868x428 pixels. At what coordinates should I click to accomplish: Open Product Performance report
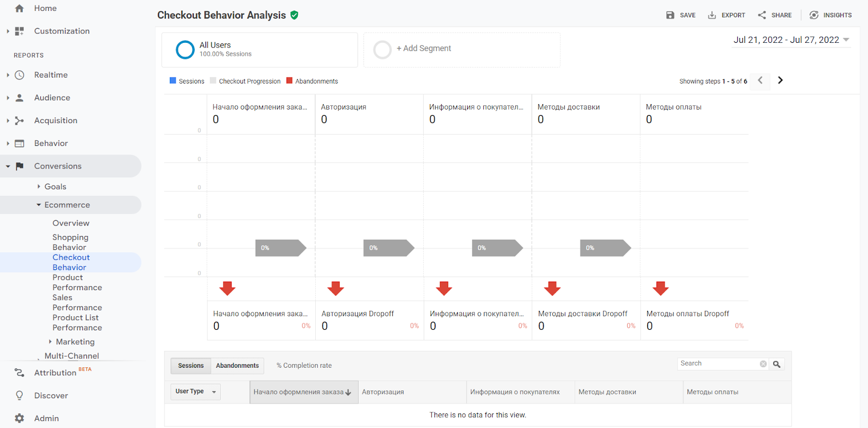click(x=77, y=283)
